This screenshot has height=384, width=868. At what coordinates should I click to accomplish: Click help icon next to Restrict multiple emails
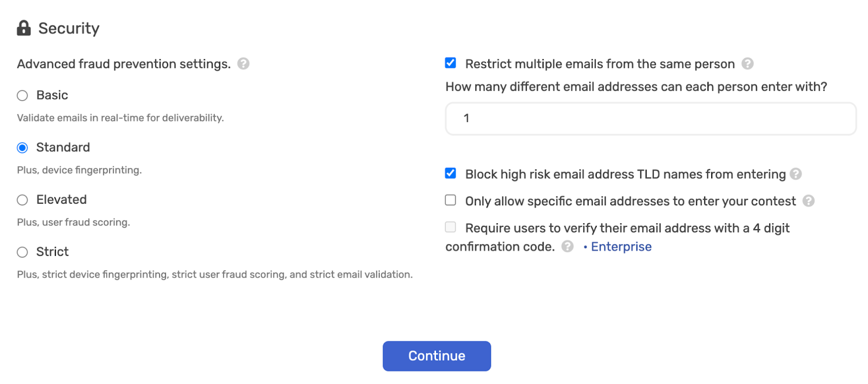pyautogui.click(x=748, y=64)
